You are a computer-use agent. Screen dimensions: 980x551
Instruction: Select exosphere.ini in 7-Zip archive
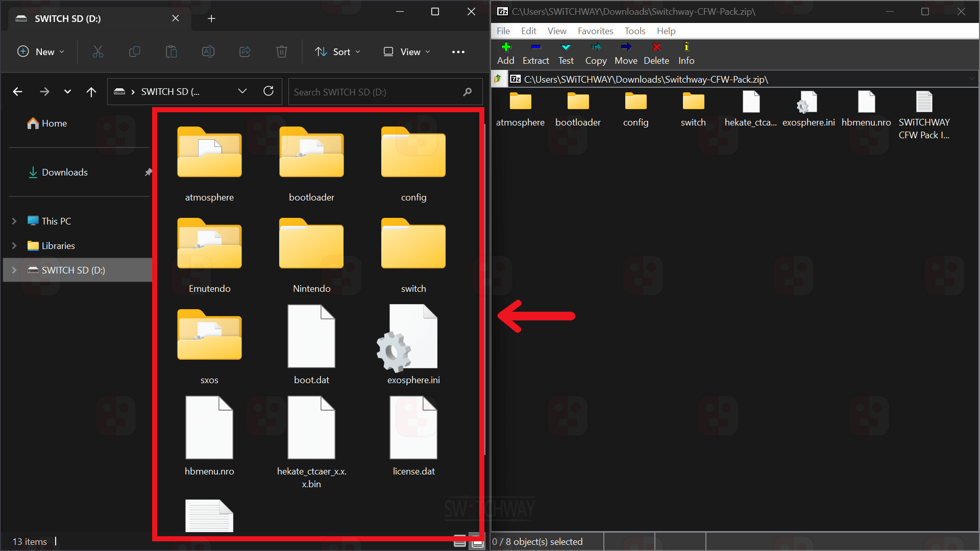(808, 109)
